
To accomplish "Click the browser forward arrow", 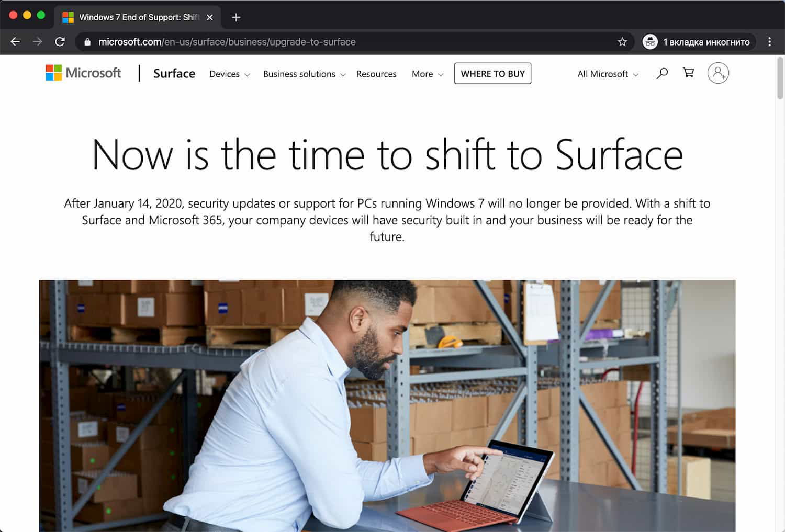I will (x=38, y=42).
